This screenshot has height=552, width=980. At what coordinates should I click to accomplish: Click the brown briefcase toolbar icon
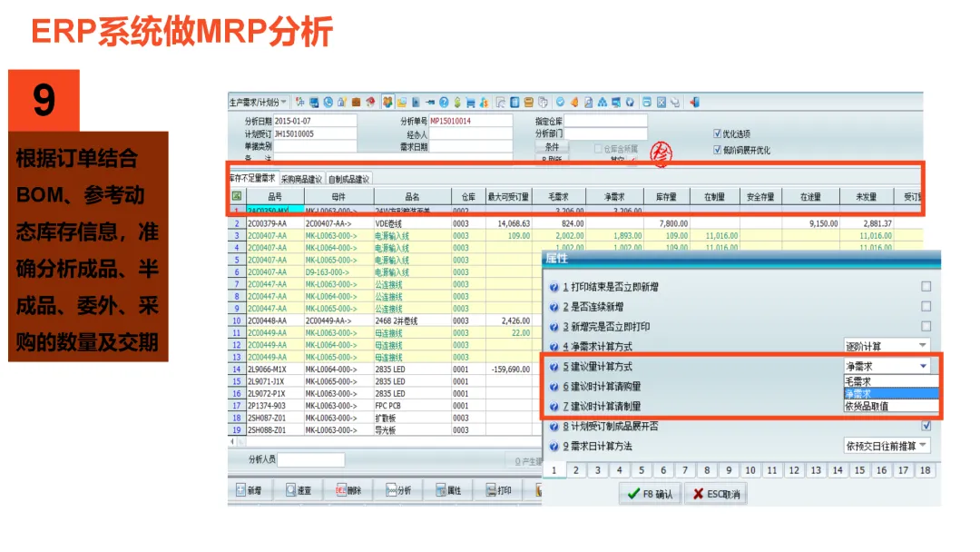tap(357, 102)
